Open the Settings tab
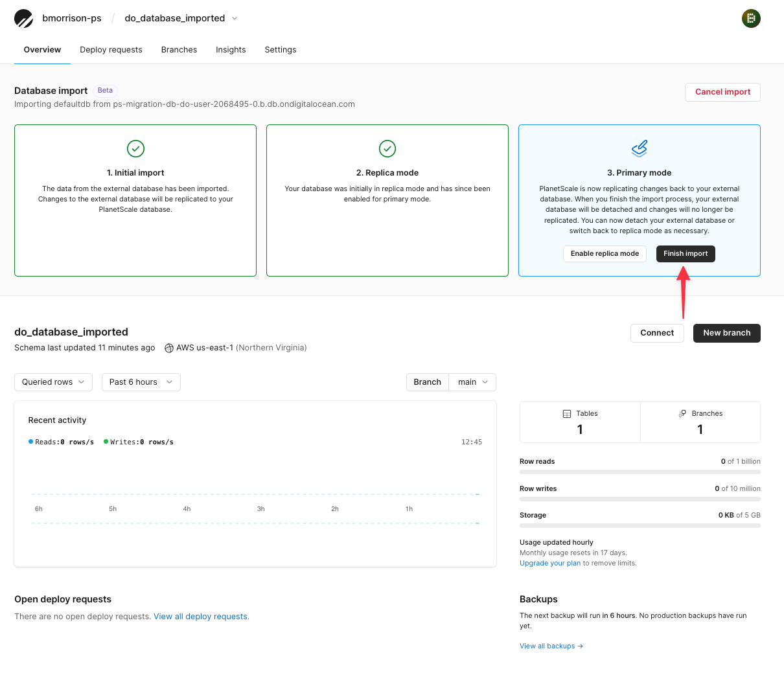Image resolution: width=784 pixels, height=673 pixels. (281, 50)
